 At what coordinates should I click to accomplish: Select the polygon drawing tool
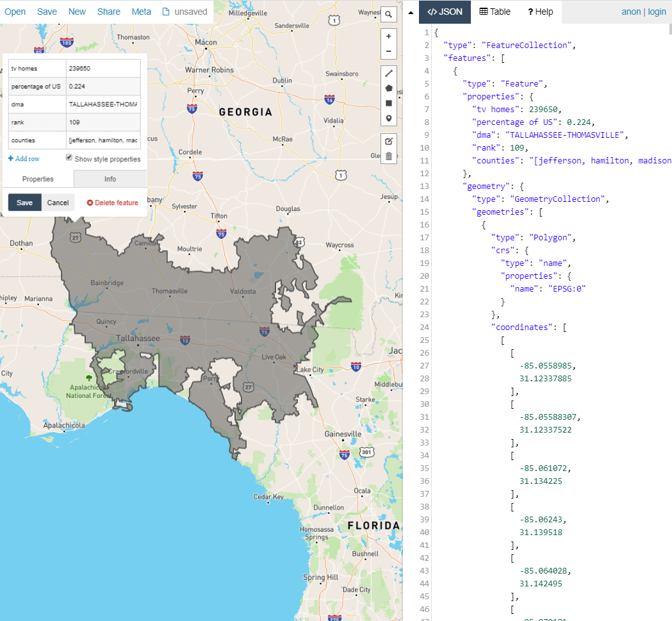click(x=389, y=88)
